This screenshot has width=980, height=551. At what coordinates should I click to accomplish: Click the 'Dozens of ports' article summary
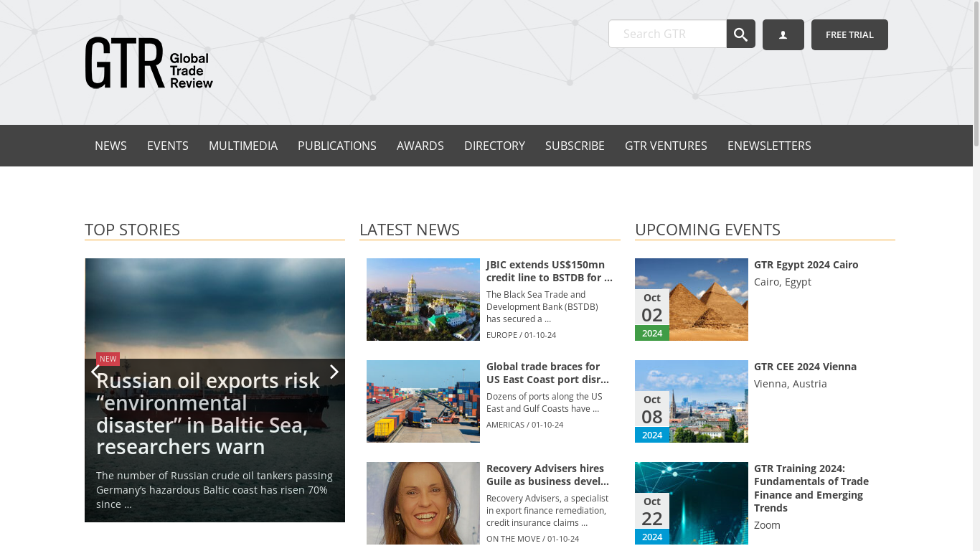point(545,402)
